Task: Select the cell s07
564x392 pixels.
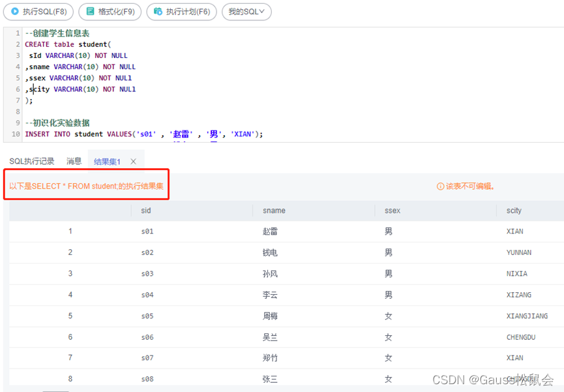Action: pos(147,358)
